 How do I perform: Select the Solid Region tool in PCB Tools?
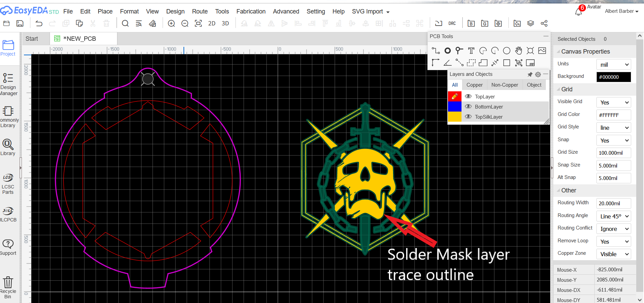click(483, 63)
